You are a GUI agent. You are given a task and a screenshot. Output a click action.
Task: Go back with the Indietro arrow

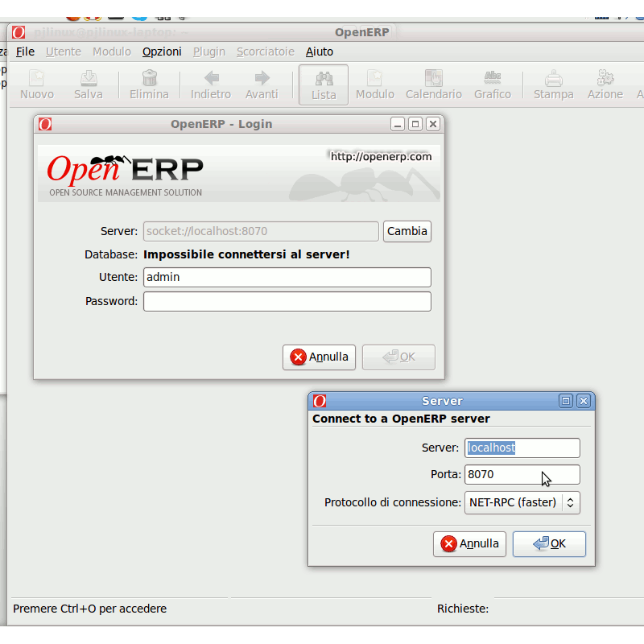coord(211,85)
